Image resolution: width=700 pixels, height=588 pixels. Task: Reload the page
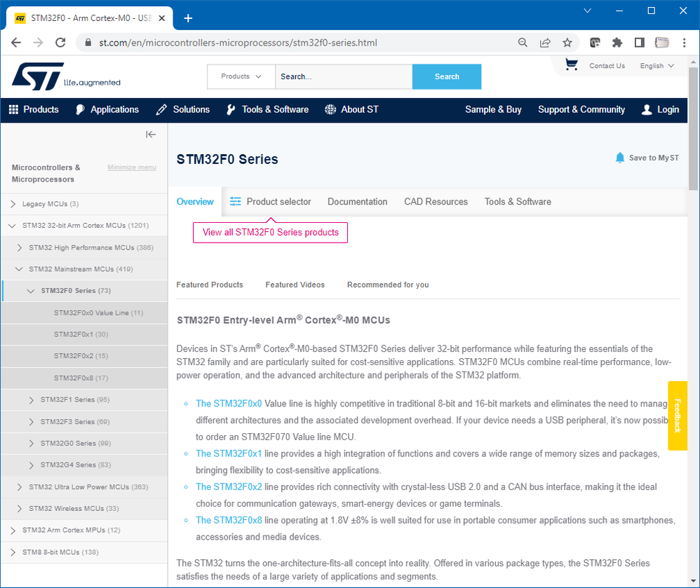[x=61, y=43]
